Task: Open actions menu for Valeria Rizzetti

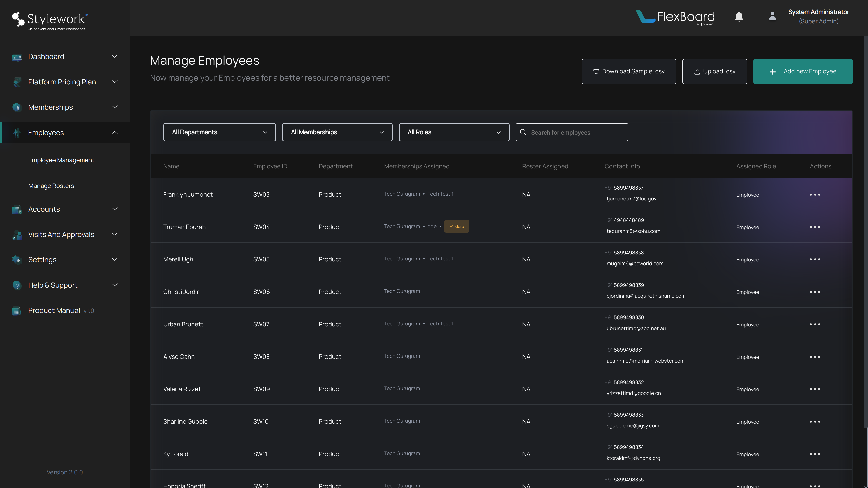Action: pyautogui.click(x=815, y=389)
